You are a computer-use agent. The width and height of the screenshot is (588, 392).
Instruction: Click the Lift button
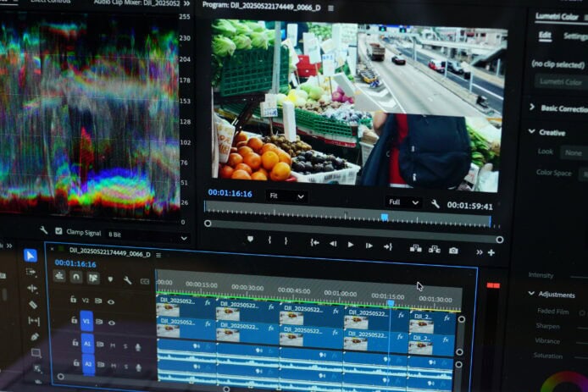415,248
